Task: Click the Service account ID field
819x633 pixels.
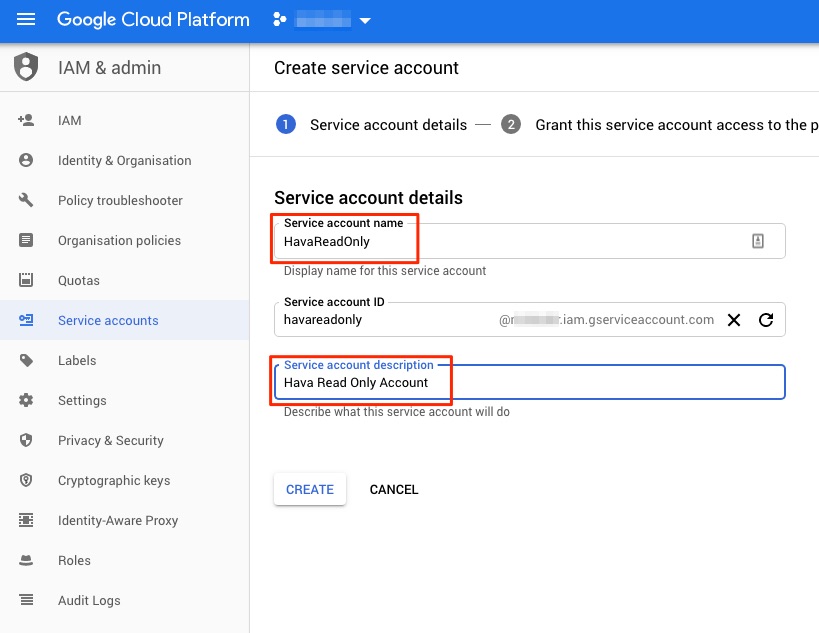Action: tap(530, 319)
